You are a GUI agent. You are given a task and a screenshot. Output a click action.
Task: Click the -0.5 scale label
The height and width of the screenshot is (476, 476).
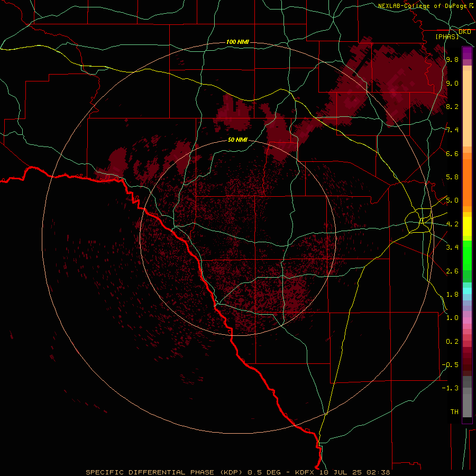pyautogui.click(x=450, y=365)
